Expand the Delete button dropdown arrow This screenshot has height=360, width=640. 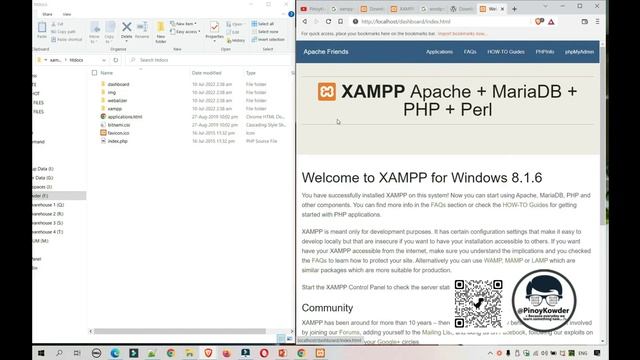coord(127,41)
